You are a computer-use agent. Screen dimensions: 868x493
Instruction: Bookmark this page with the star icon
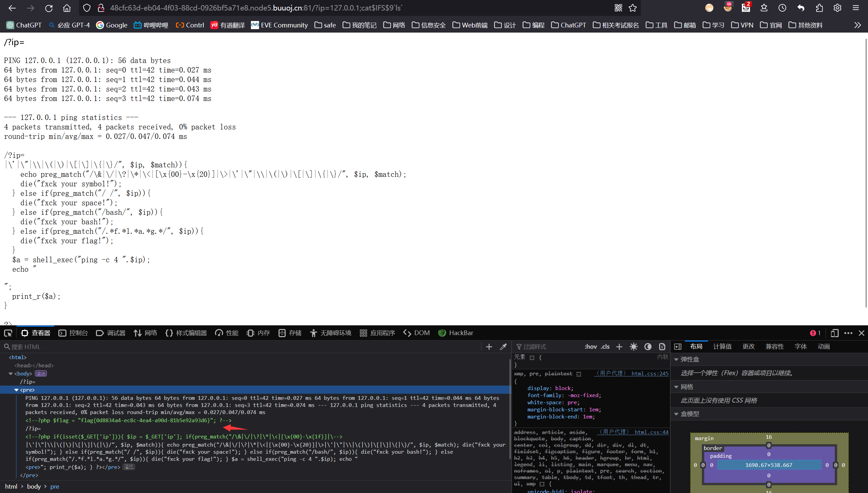pyautogui.click(x=633, y=8)
